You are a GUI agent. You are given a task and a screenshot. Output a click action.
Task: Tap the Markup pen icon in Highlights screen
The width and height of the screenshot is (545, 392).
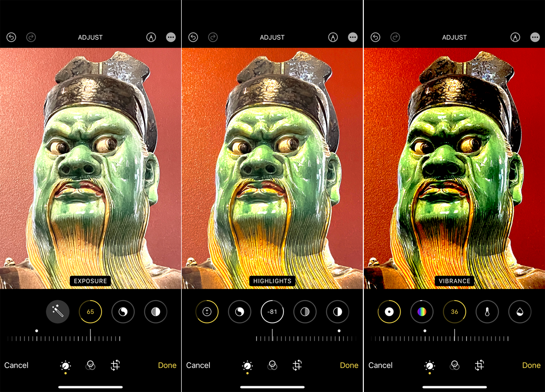pyautogui.click(x=333, y=37)
